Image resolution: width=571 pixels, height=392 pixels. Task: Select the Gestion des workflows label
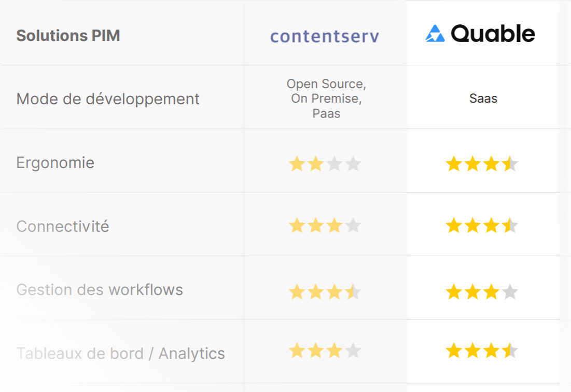(100, 290)
